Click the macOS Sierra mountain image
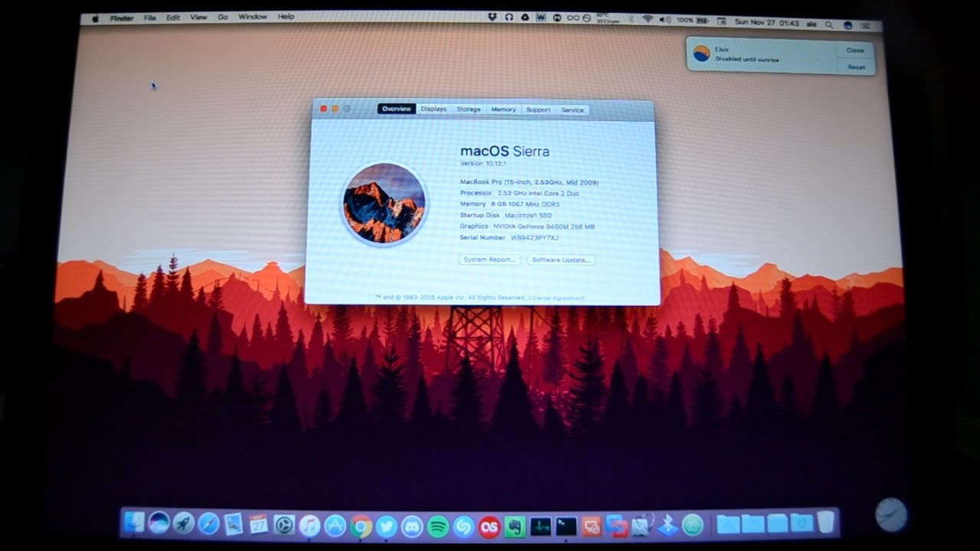The image size is (980, 551). pos(384,203)
